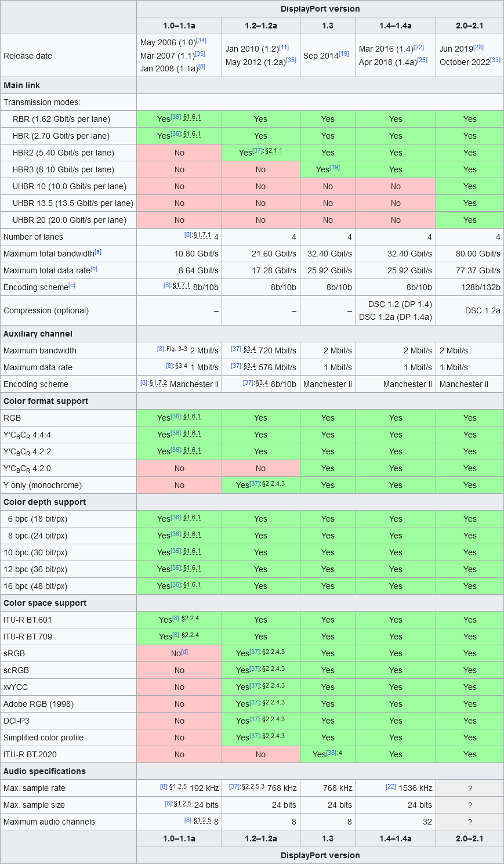Open footnote d in the sRGB No cell

pos(184,652)
